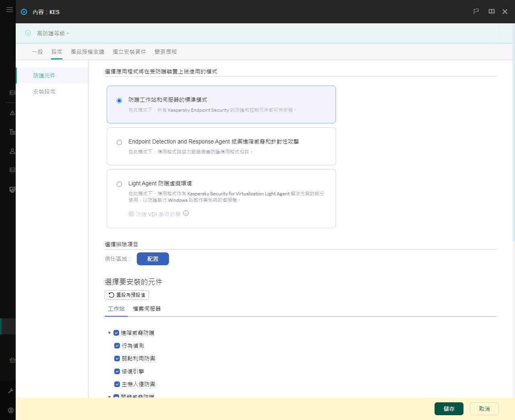Click the flag notifications icon in the header
Viewport: 515px width, 420px height.
tap(476, 11)
